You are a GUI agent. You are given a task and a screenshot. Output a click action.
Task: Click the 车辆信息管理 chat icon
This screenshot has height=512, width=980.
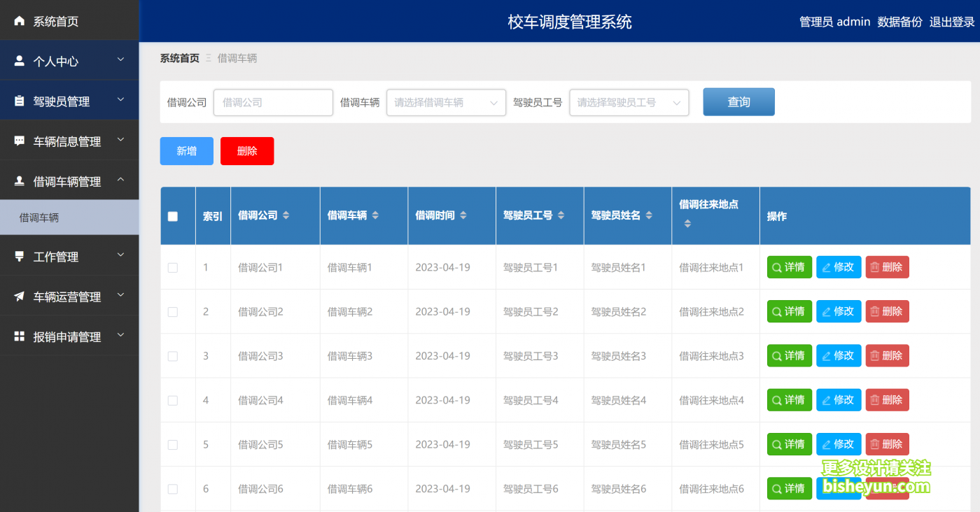pos(19,140)
